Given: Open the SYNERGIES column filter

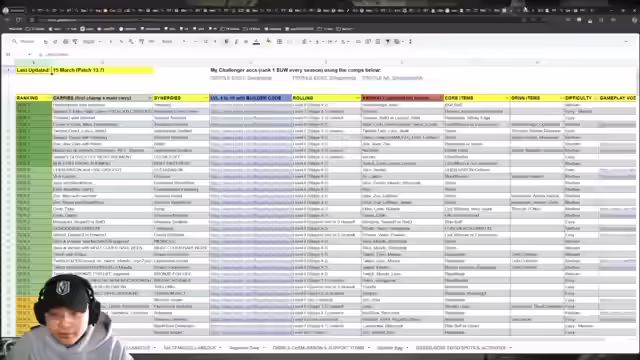Looking at the screenshot, I should tap(206, 98).
